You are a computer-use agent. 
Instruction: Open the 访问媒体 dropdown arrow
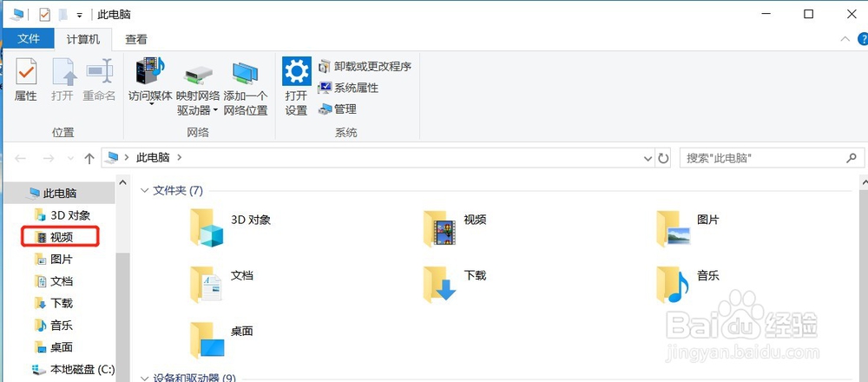150,105
